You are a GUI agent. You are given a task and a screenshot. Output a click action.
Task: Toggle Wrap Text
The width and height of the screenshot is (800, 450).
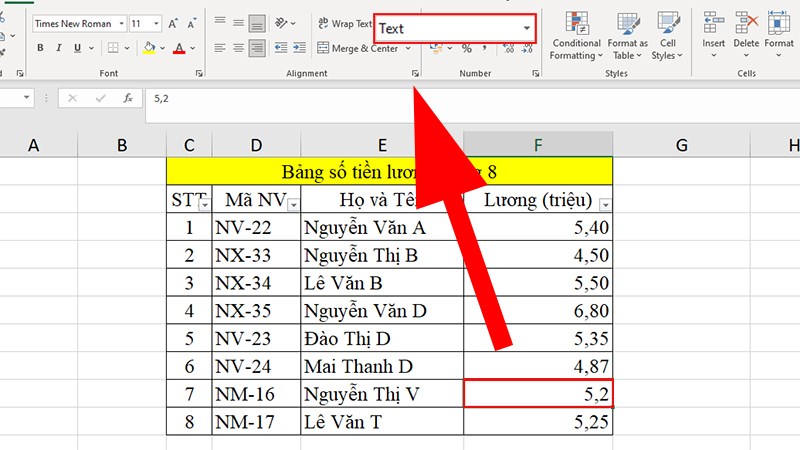click(x=345, y=23)
